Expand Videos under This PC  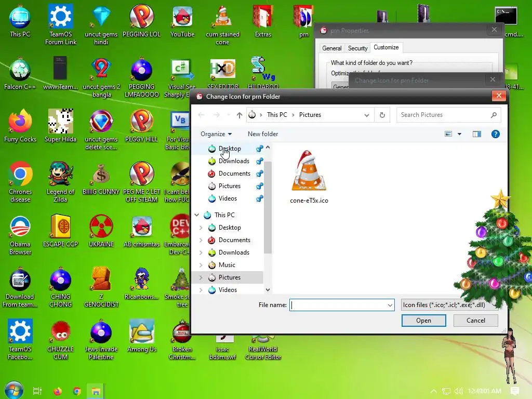click(201, 290)
